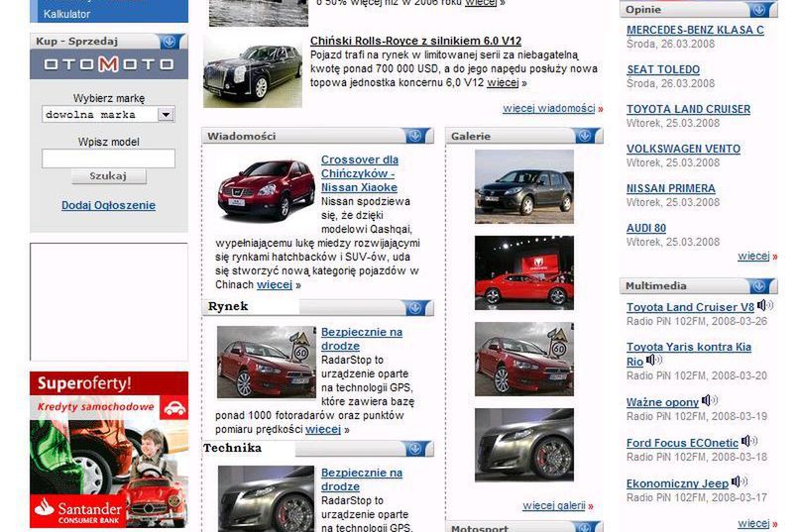This screenshot has width=799, height=532.
Task: Open Crossover dla Chińczyków - Nissan Xiaoke article
Action: pos(359,173)
